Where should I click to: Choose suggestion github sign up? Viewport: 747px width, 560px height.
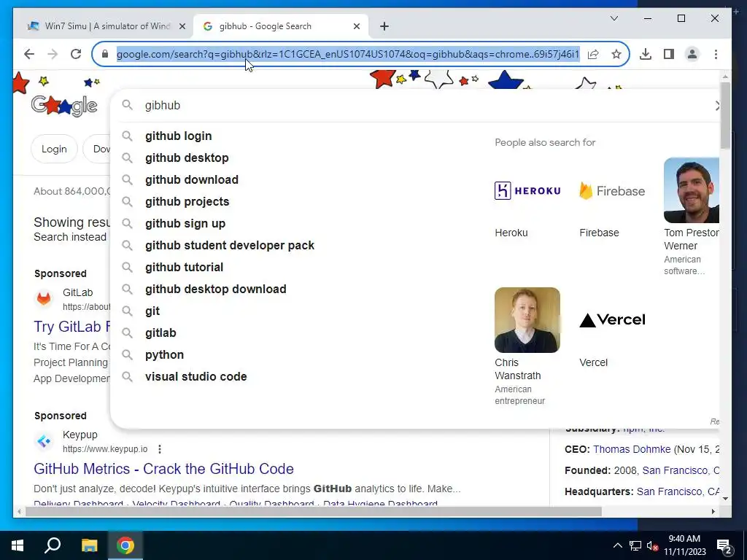point(185,223)
